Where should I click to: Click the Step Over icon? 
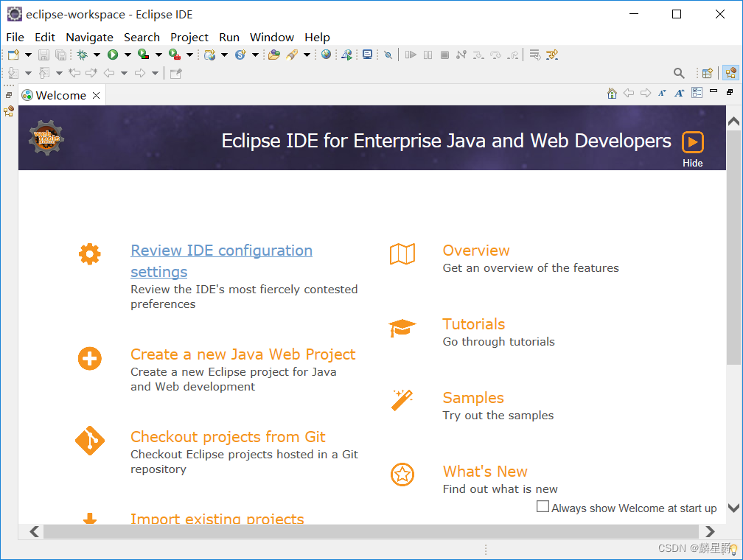pyautogui.click(x=495, y=55)
